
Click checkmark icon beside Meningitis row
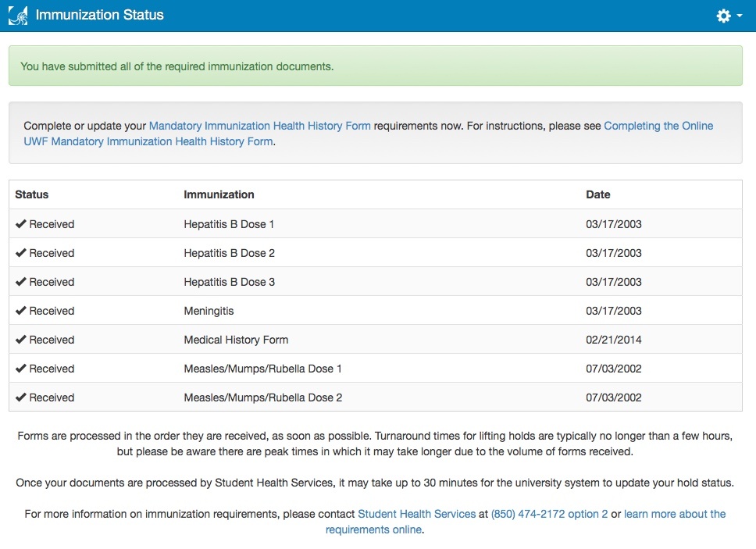tap(20, 310)
